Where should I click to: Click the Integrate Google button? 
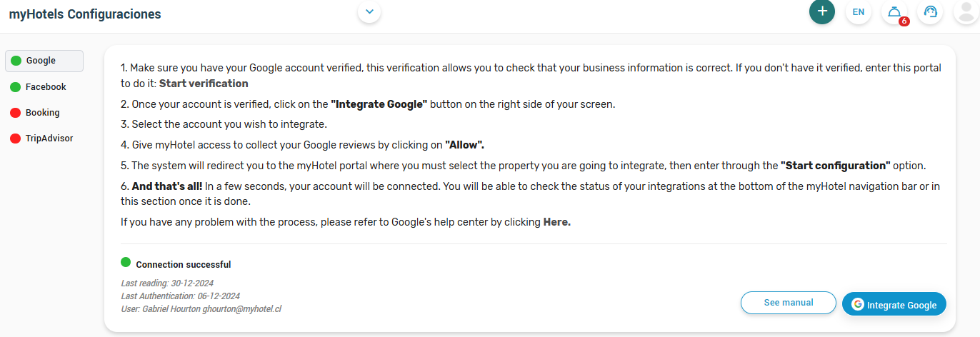[894, 304]
